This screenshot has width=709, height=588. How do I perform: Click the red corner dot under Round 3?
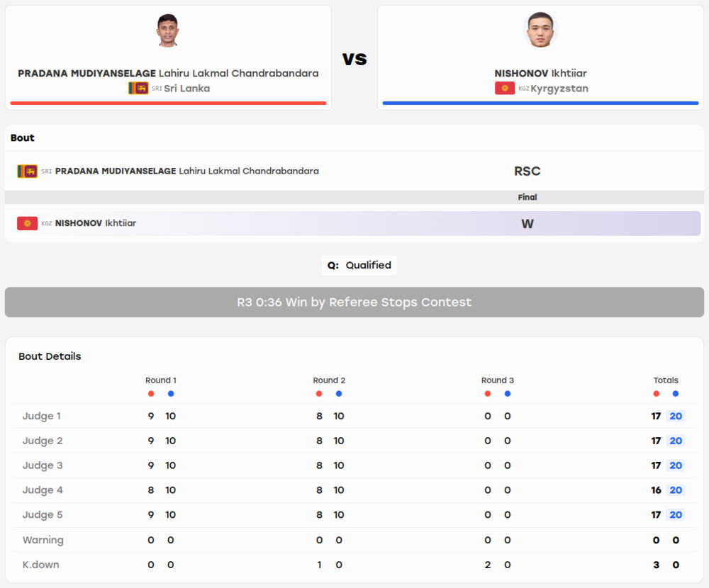pos(488,394)
